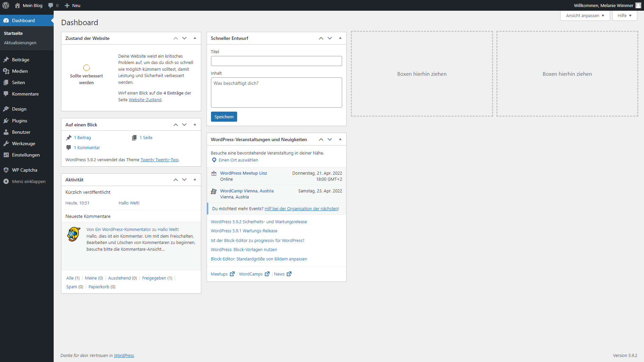Open Mein Blog site home link
This screenshot has height=362, width=644.
coord(29,5)
